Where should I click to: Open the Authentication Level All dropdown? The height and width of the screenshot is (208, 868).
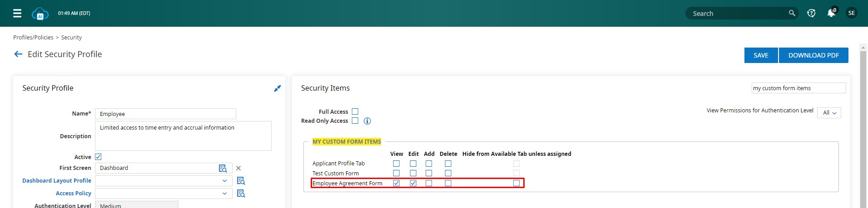[829, 113]
